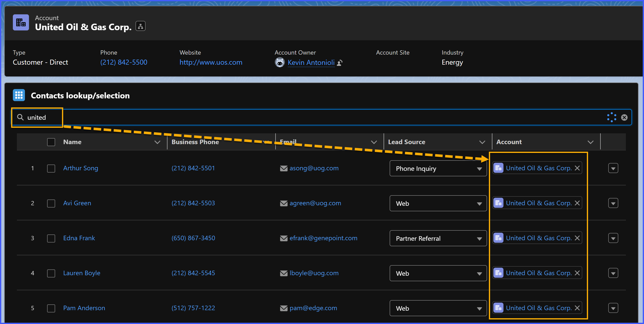The image size is (644, 324).
Task: Expand the Partner Referral lead source picklist
Action: pos(438,238)
